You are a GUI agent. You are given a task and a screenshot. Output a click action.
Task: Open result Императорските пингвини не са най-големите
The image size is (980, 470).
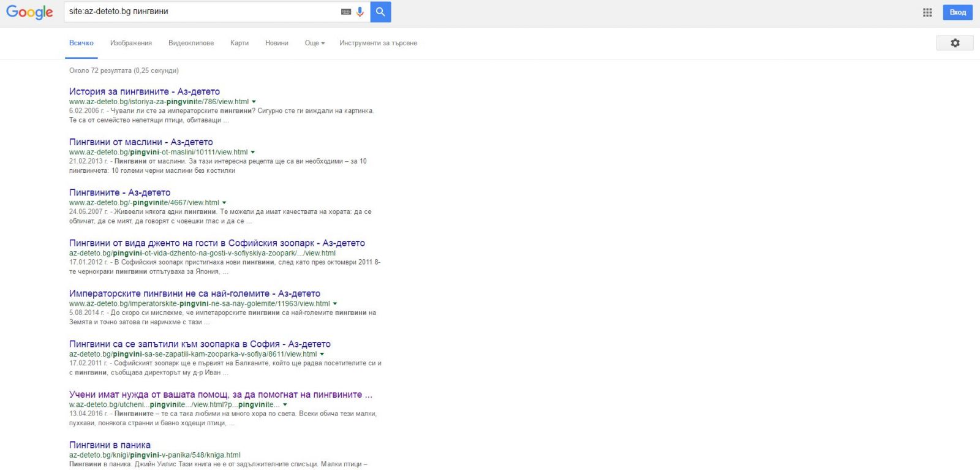pos(195,294)
